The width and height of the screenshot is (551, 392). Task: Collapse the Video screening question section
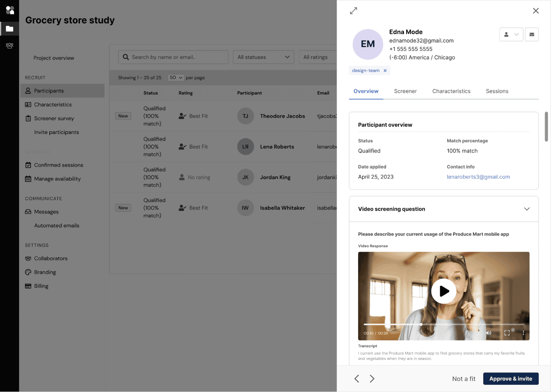point(527,209)
